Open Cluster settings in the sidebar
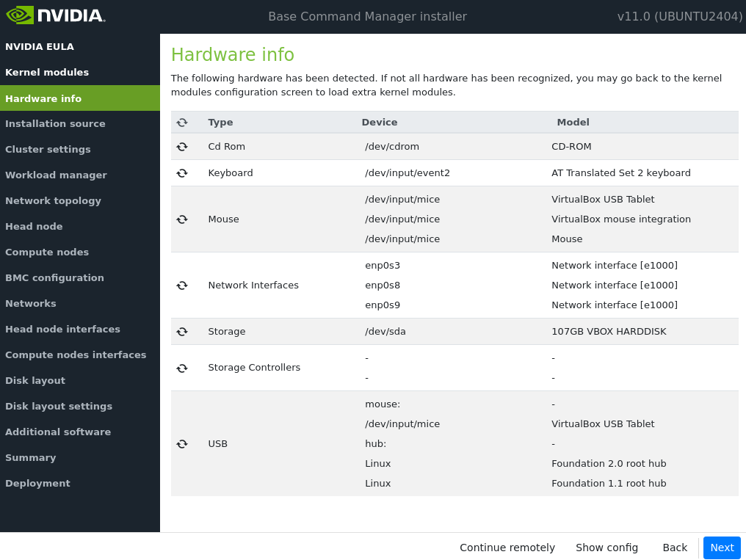 click(80, 149)
